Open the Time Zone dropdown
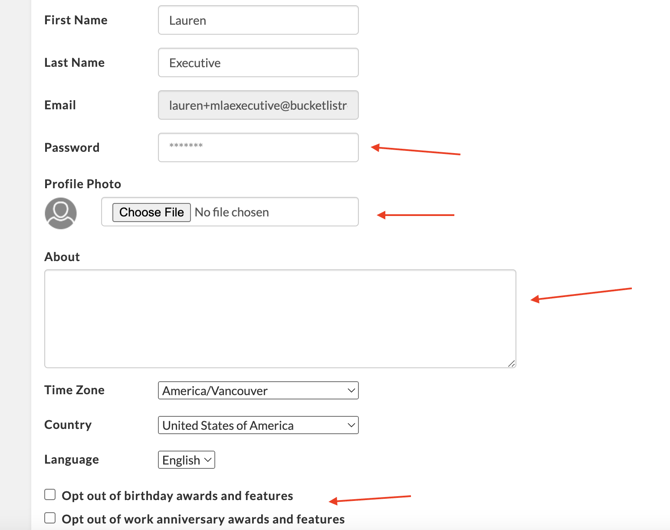 click(258, 391)
